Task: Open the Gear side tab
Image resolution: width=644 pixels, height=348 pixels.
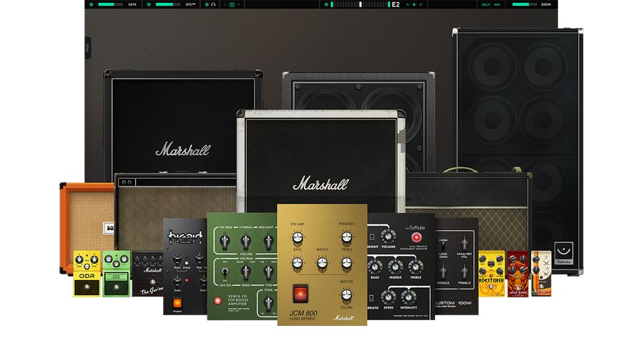Action: (87, 48)
